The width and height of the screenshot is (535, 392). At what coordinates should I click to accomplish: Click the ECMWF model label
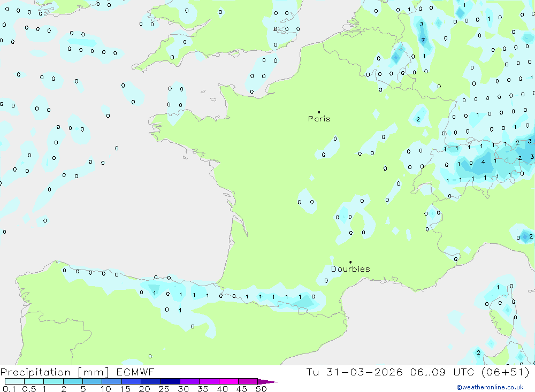135,372
